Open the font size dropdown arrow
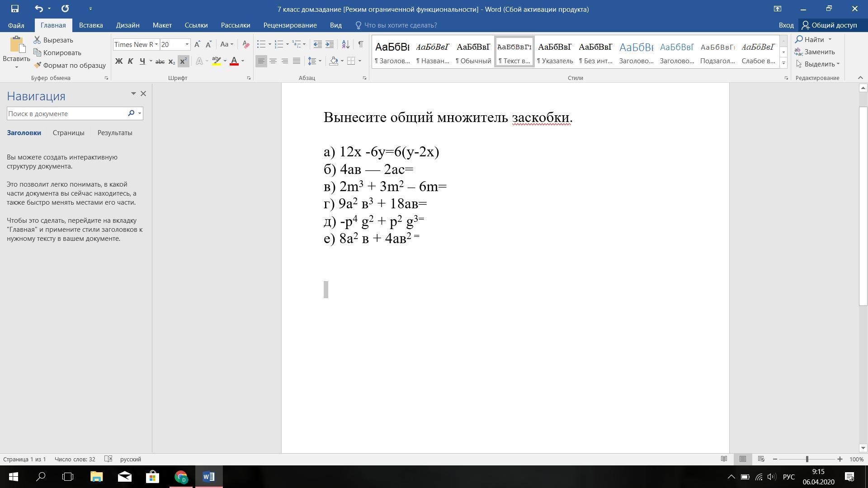The width and height of the screenshot is (868, 488). (187, 44)
